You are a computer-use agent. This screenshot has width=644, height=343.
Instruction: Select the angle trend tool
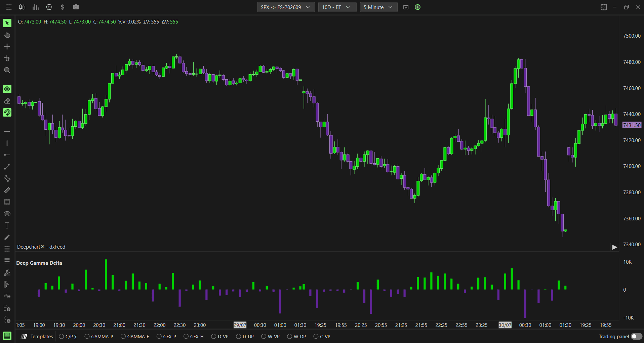7,272
